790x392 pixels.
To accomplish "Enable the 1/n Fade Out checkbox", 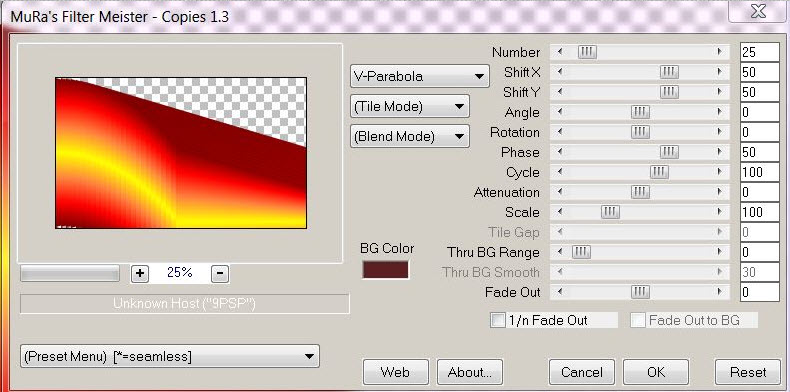I will 498,320.
